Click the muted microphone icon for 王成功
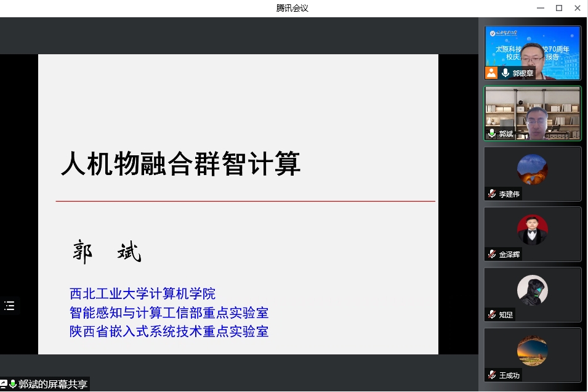The image size is (588, 392). tap(492, 375)
